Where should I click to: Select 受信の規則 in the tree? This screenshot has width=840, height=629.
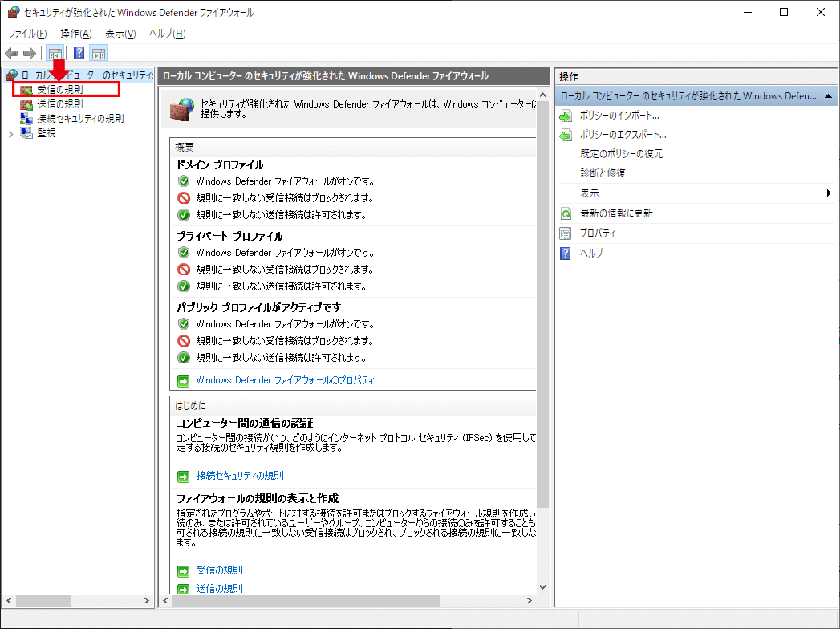pyautogui.click(x=60, y=90)
